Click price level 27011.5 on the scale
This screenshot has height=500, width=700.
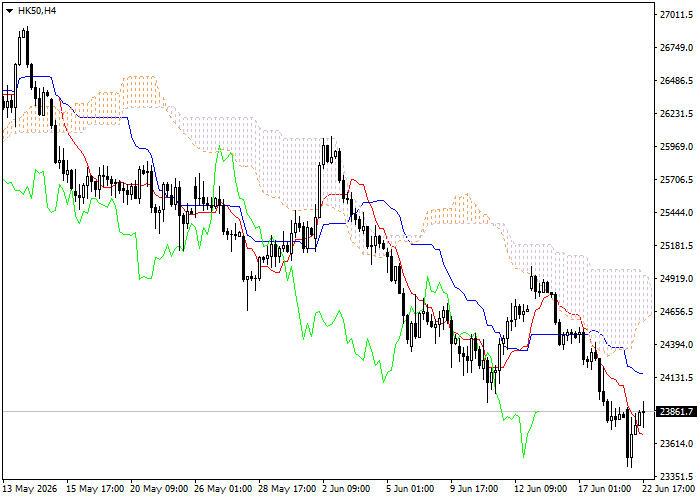pos(676,15)
